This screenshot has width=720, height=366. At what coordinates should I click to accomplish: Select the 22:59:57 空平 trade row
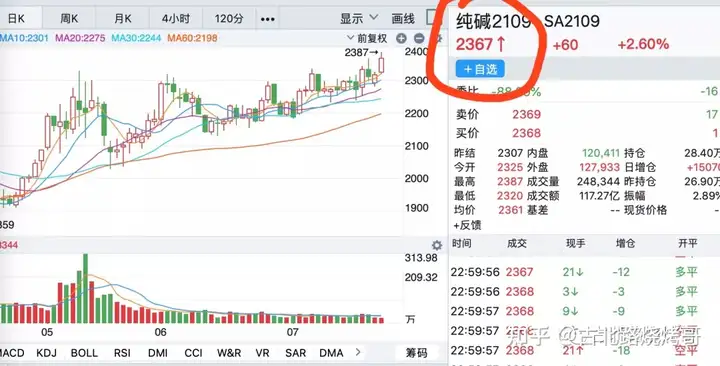(x=584, y=350)
